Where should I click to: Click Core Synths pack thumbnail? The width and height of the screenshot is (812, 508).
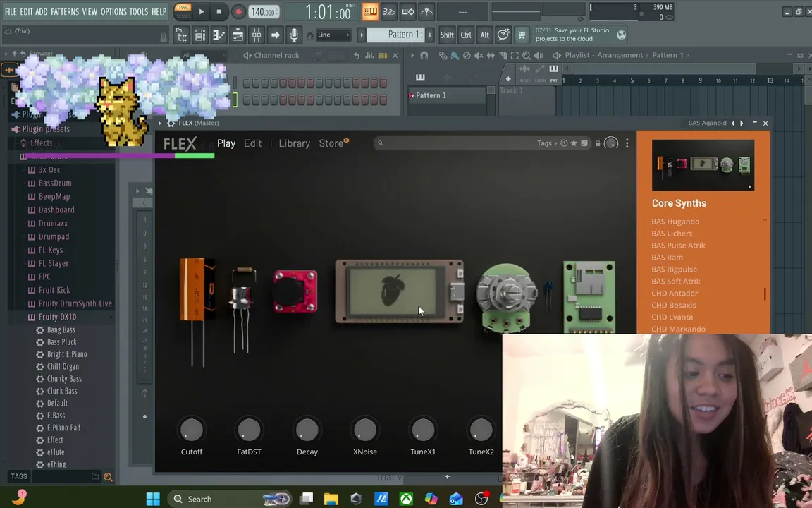[703, 165]
